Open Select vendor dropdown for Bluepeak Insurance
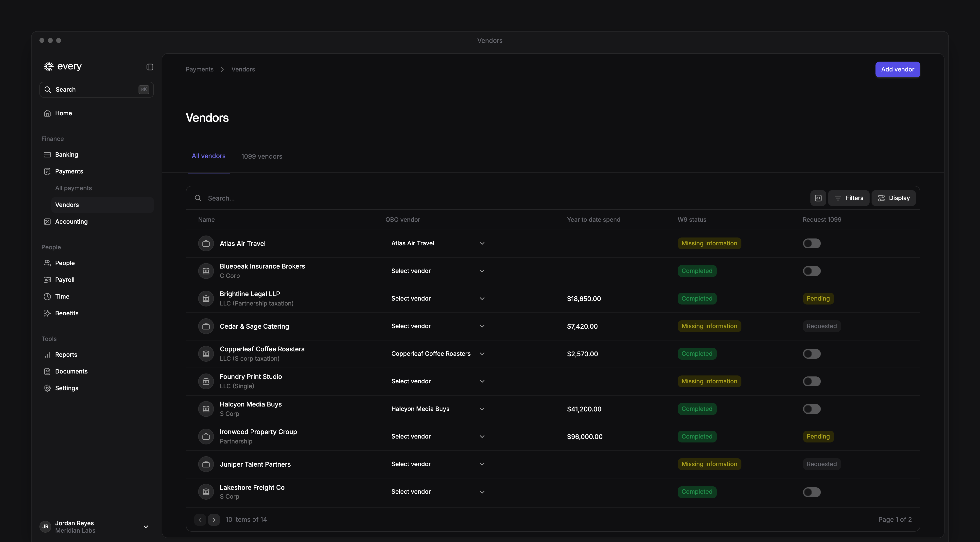Screen dimensions: 980x542 tap(438, 271)
